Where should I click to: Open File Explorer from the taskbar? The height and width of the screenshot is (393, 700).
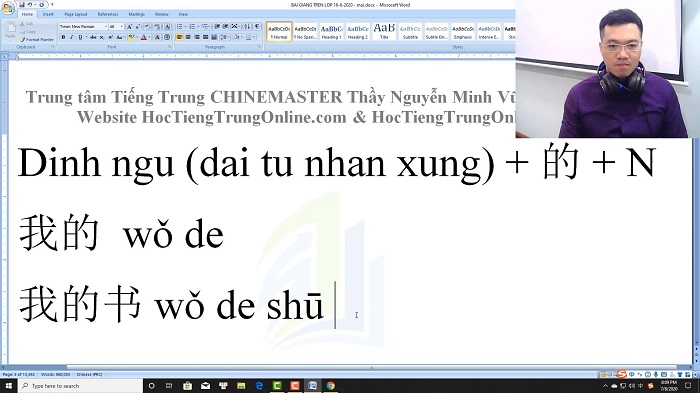[241, 385]
